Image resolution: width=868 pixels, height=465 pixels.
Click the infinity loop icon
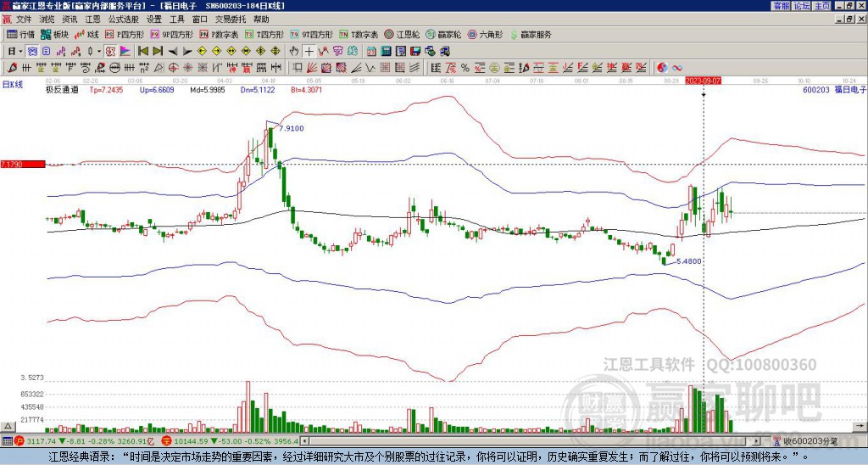point(677,68)
